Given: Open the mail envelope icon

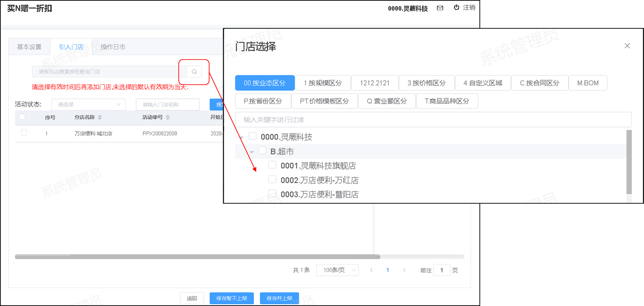Looking at the screenshot, I should (440, 8).
